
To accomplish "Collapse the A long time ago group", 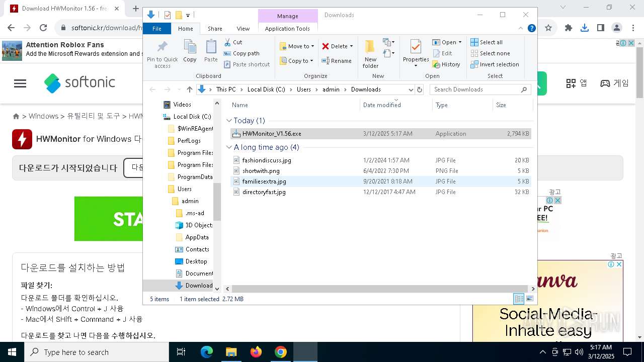I will (229, 147).
